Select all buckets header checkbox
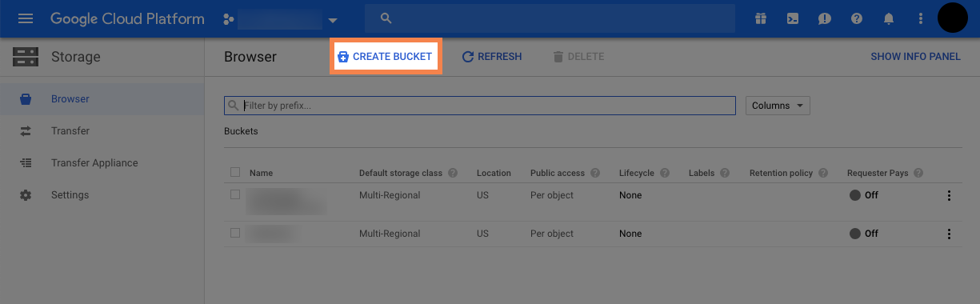This screenshot has height=304, width=980. tap(235, 172)
